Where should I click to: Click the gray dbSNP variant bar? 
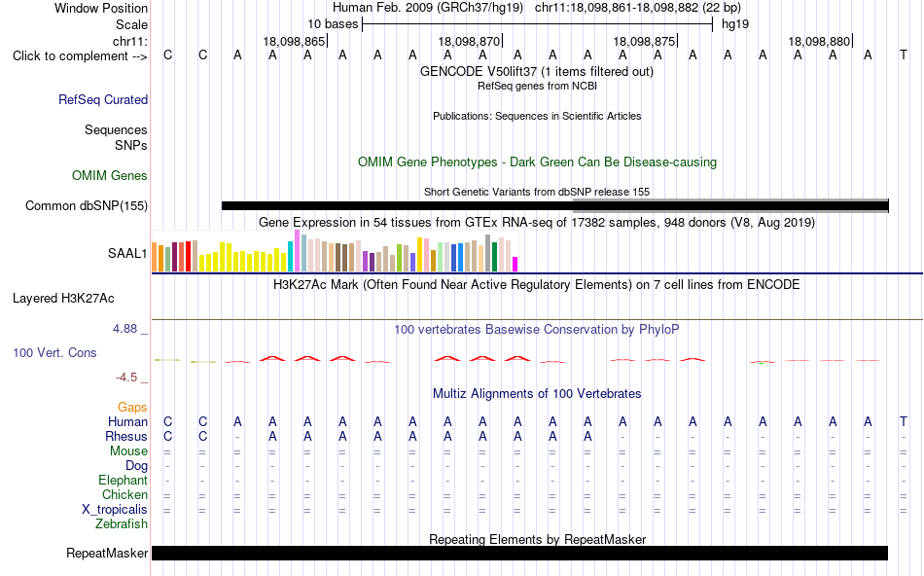point(730,204)
